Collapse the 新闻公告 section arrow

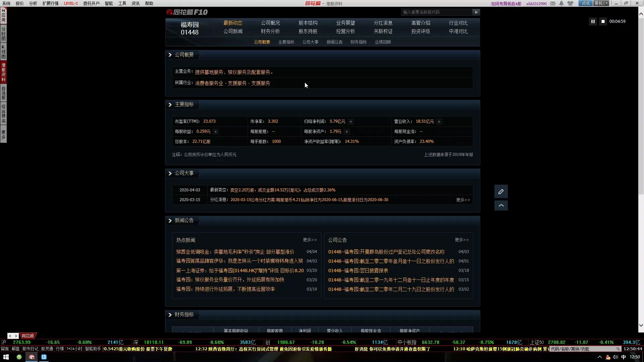170,221
